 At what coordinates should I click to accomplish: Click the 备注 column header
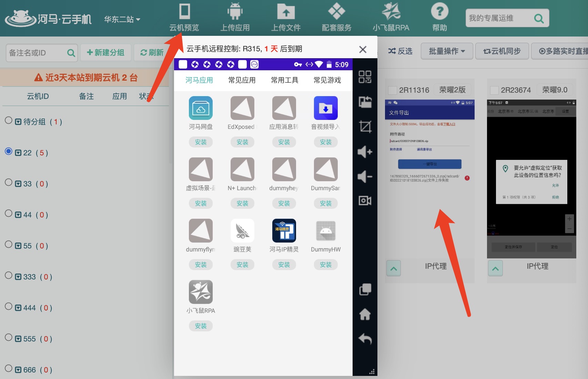click(x=87, y=96)
